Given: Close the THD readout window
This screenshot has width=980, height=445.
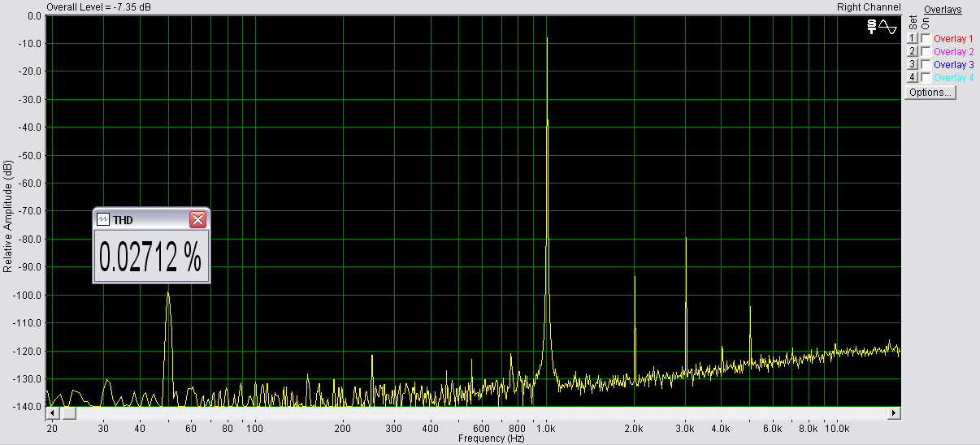Looking at the screenshot, I should point(197,219).
